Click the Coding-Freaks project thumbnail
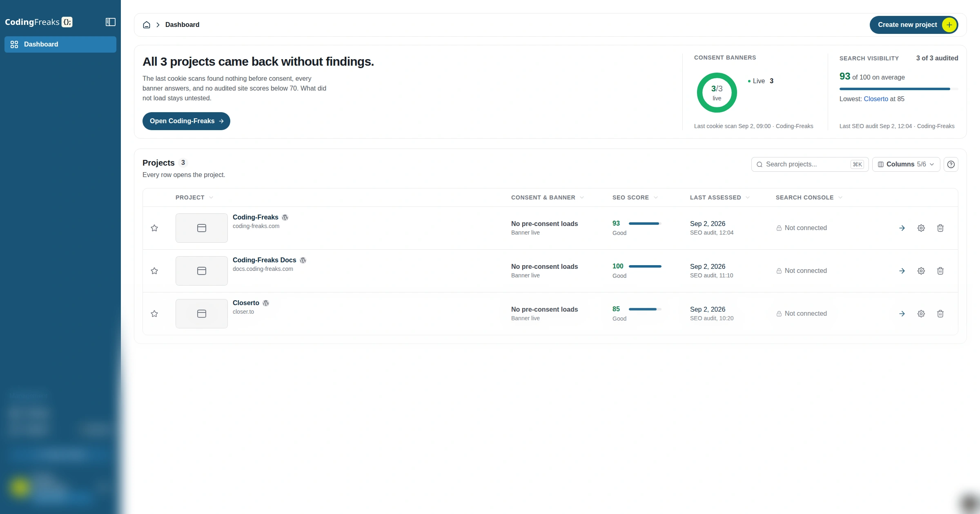 point(202,228)
